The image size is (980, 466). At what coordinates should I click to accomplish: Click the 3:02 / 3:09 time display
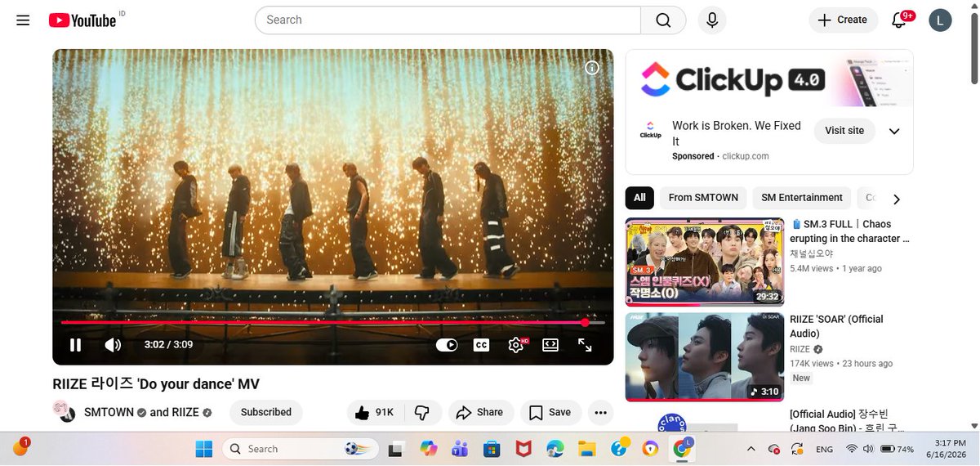[168, 345]
